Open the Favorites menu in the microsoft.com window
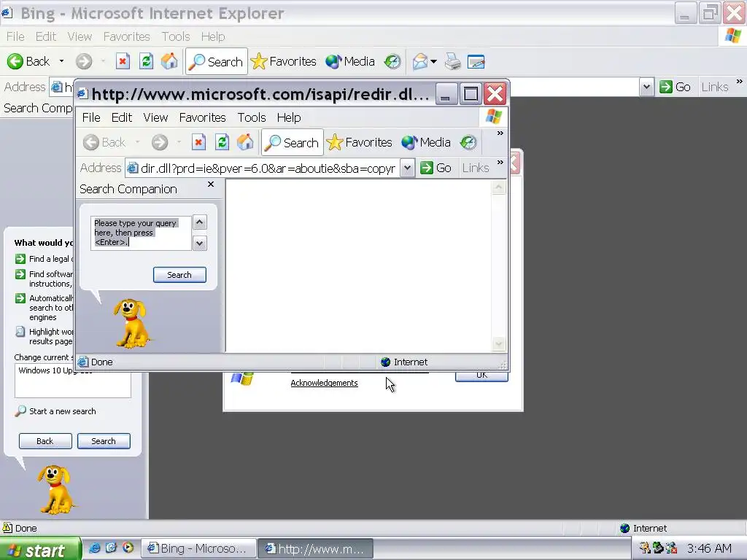The height and width of the screenshot is (560, 747). coord(203,117)
